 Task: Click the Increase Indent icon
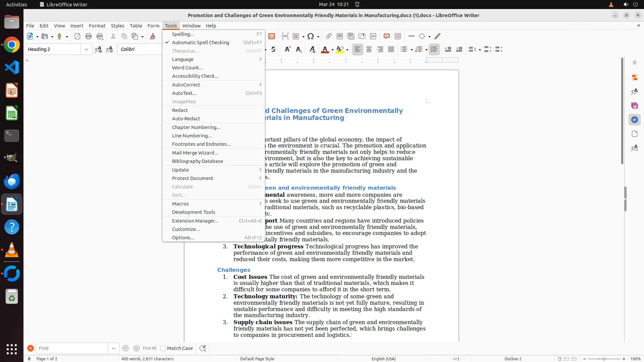[x=448, y=49]
